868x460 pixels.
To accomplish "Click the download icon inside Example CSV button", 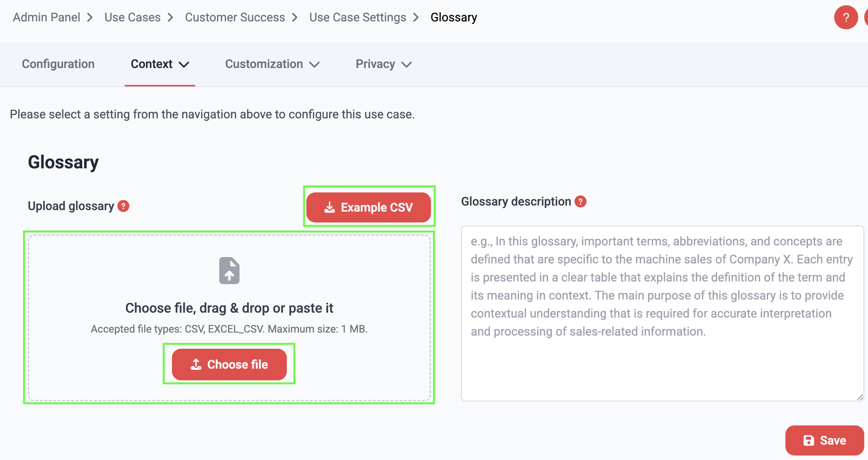I will pos(330,207).
